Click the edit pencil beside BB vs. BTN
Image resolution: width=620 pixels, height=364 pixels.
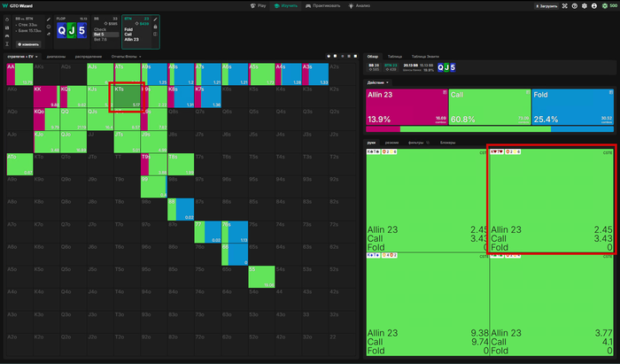[x=49, y=19]
